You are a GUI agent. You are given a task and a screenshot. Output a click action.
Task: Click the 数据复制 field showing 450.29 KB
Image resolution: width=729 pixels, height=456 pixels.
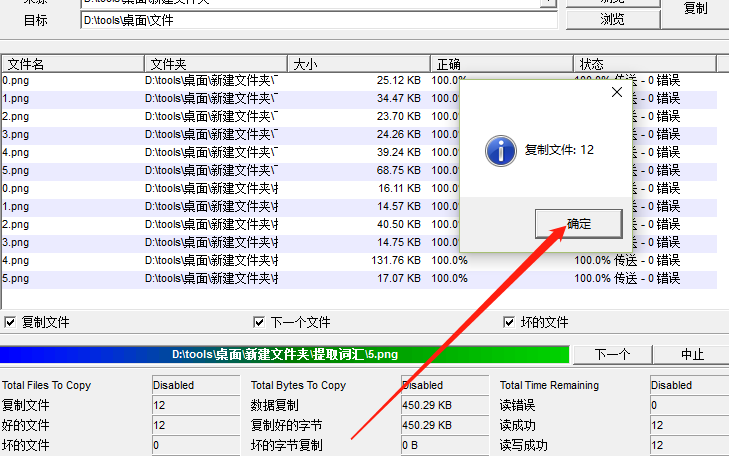(x=445, y=405)
